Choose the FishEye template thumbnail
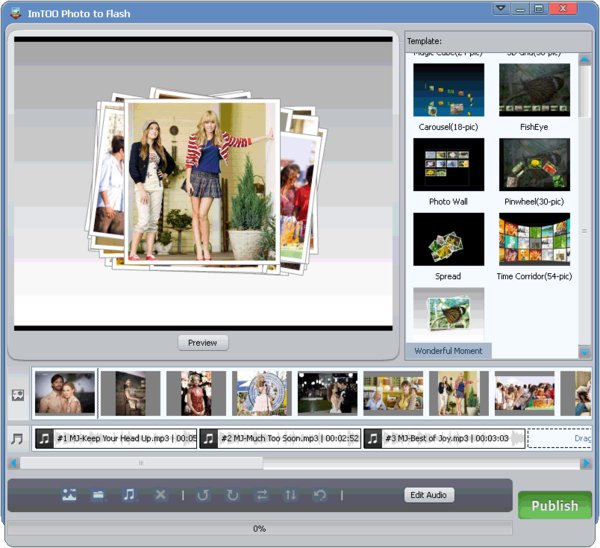600x548 pixels. (x=534, y=91)
